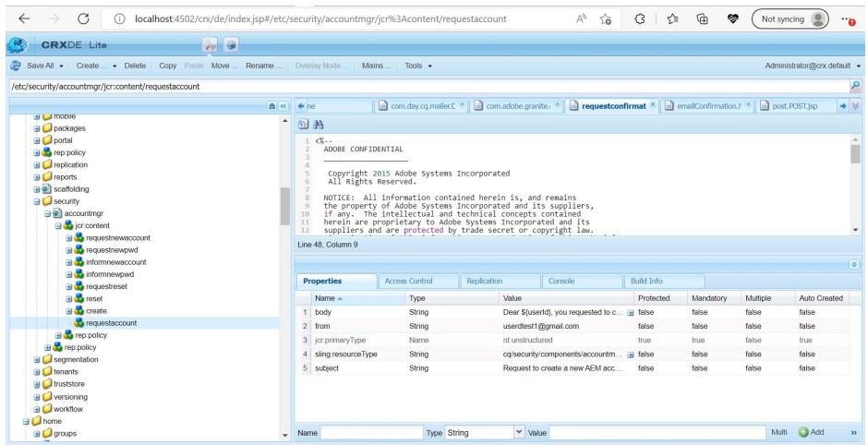Select the create tree node

point(96,310)
